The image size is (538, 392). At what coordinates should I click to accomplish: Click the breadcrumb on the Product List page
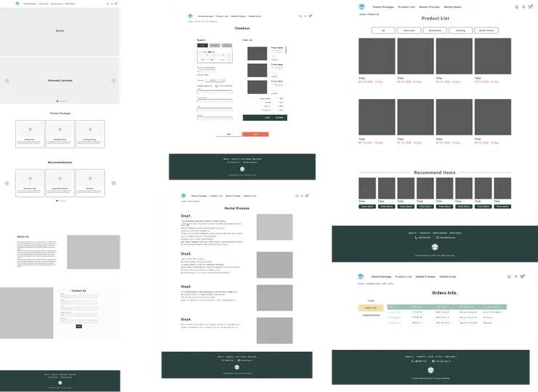tap(369, 15)
